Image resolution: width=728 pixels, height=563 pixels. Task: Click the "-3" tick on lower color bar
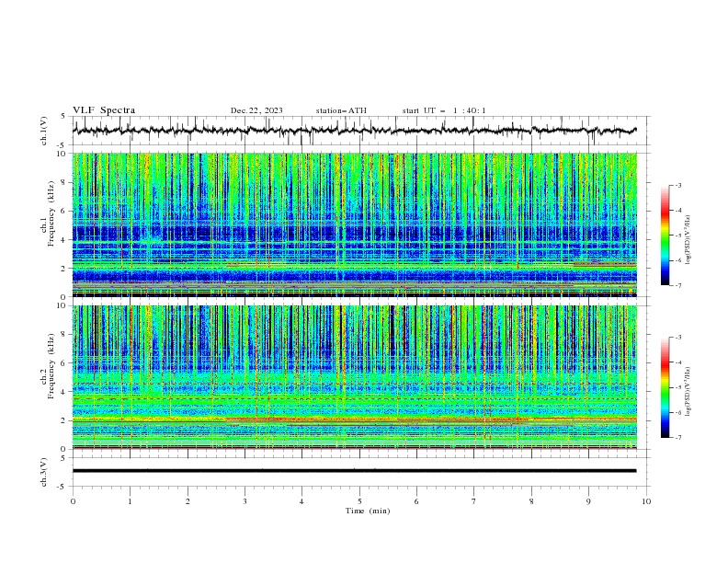pyautogui.click(x=678, y=338)
